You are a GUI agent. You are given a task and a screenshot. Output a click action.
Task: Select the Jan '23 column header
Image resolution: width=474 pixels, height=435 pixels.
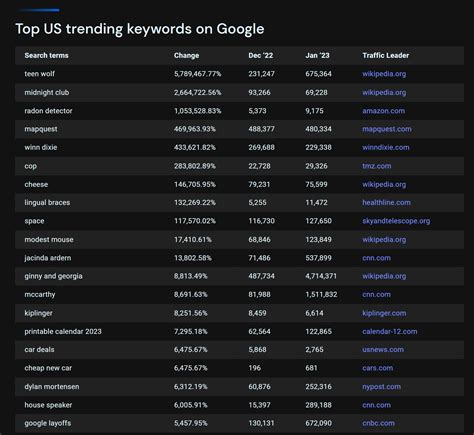(x=317, y=55)
